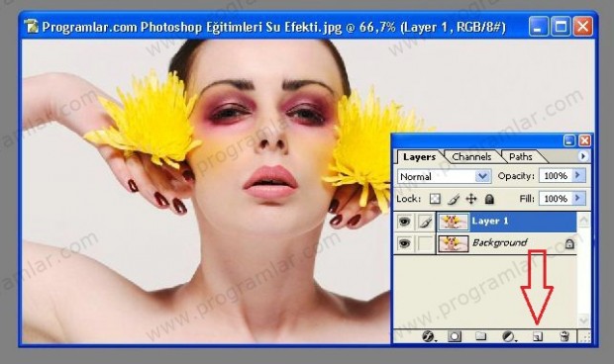This screenshot has width=614, height=364.
Task: Open the adjustment layer menu icon
Action: coord(509,336)
